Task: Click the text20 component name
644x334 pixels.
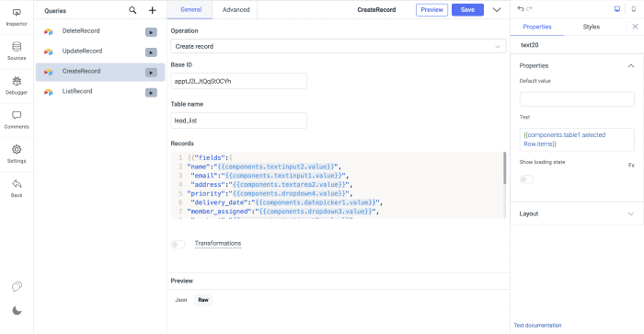Action: (529, 45)
